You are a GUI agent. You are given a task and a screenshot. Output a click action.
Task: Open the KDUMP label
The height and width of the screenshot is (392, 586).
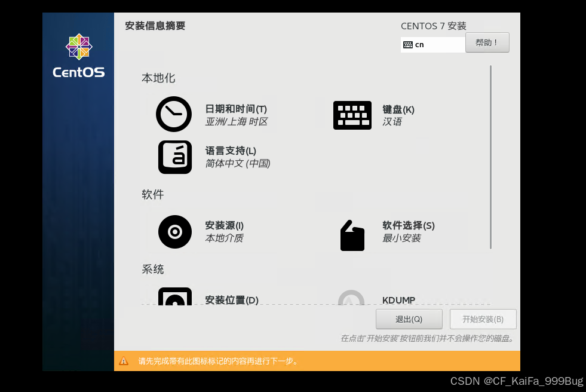pos(398,300)
